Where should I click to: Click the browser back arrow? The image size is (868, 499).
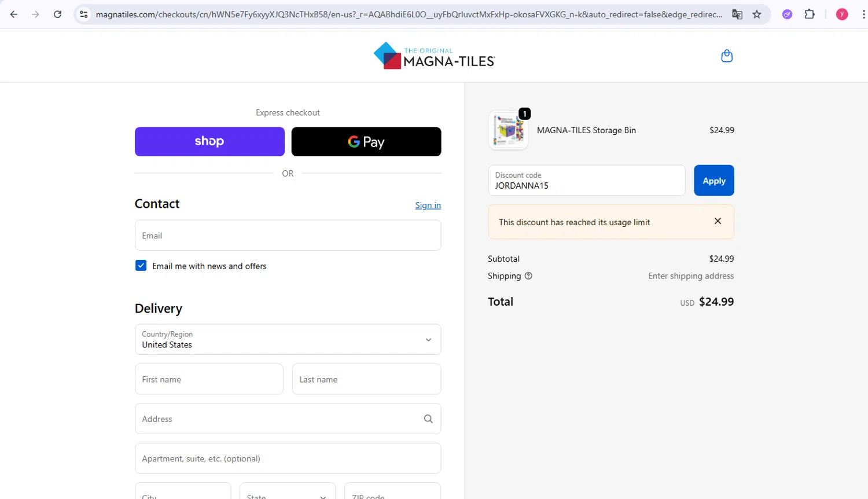(x=14, y=14)
